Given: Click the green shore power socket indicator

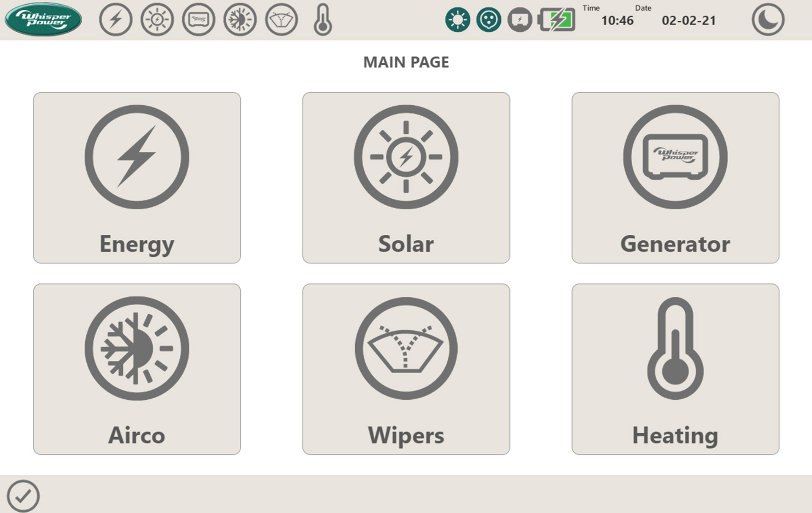Looking at the screenshot, I should 488,19.
